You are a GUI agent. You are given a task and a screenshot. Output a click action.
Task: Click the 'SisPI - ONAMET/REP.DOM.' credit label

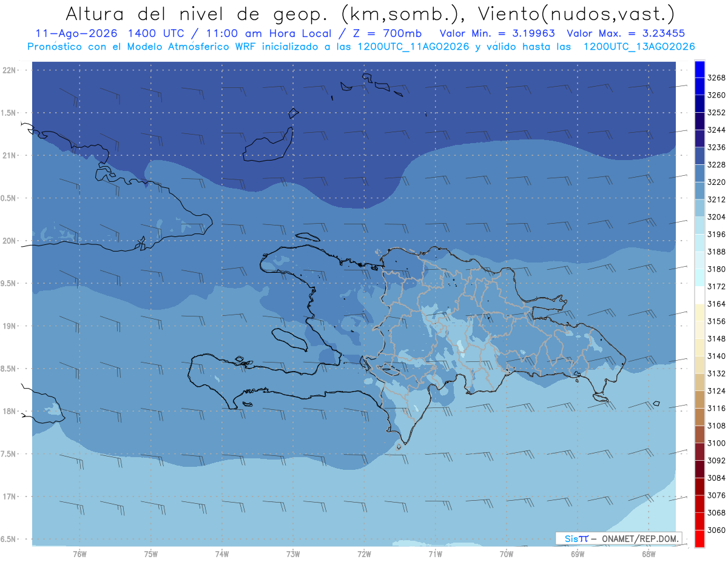pyautogui.click(x=619, y=538)
